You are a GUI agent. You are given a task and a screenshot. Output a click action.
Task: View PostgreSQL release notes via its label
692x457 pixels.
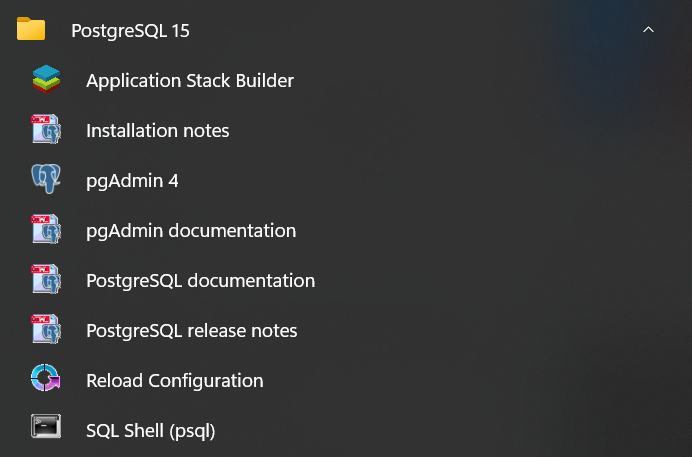pos(192,331)
